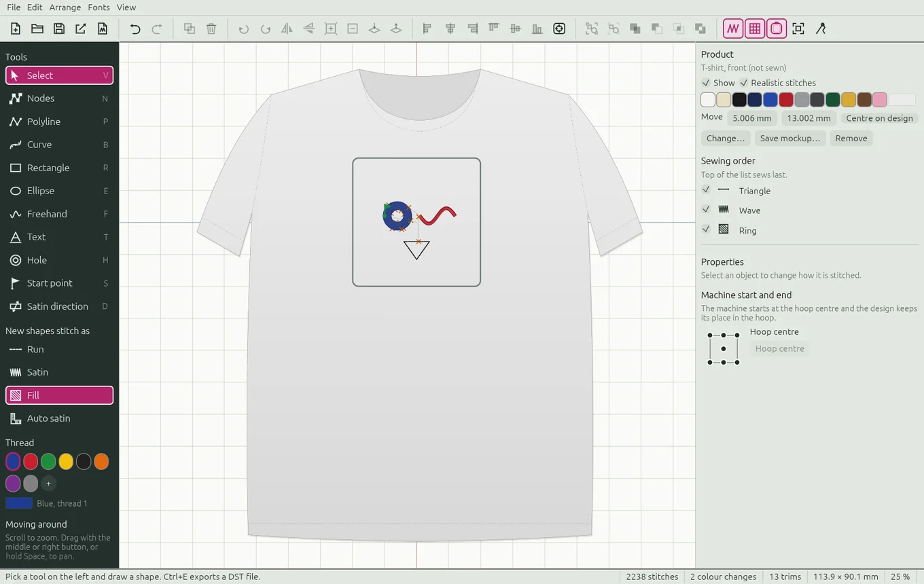The width and height of the screenshot is (924, 584).
Task: Activate the Rectangle tool
Action: click(x=59, y=168)
